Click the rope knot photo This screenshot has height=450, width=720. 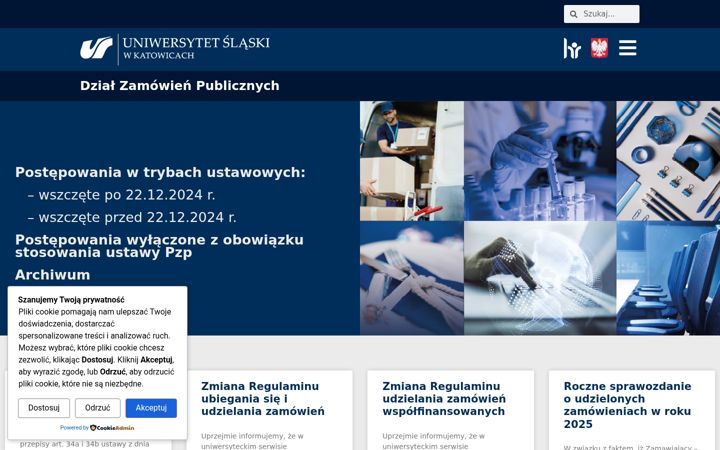click(x=412, y=278)
